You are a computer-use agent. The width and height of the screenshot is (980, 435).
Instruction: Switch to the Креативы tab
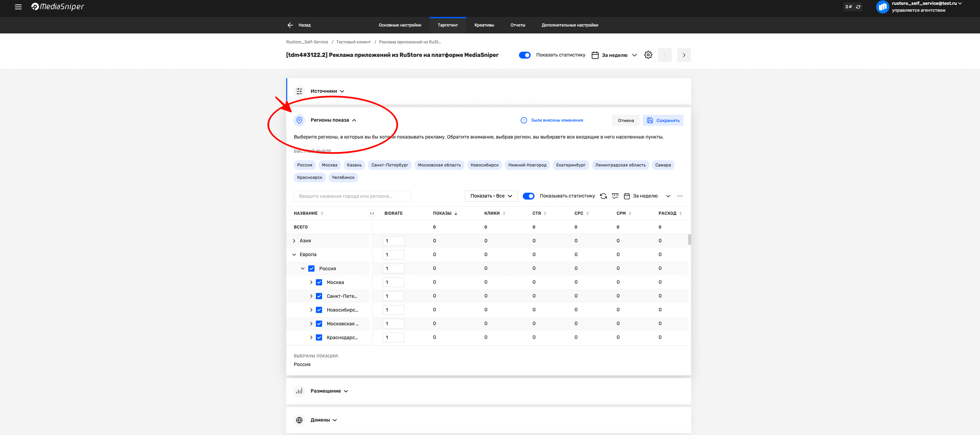tap(484, 25)
